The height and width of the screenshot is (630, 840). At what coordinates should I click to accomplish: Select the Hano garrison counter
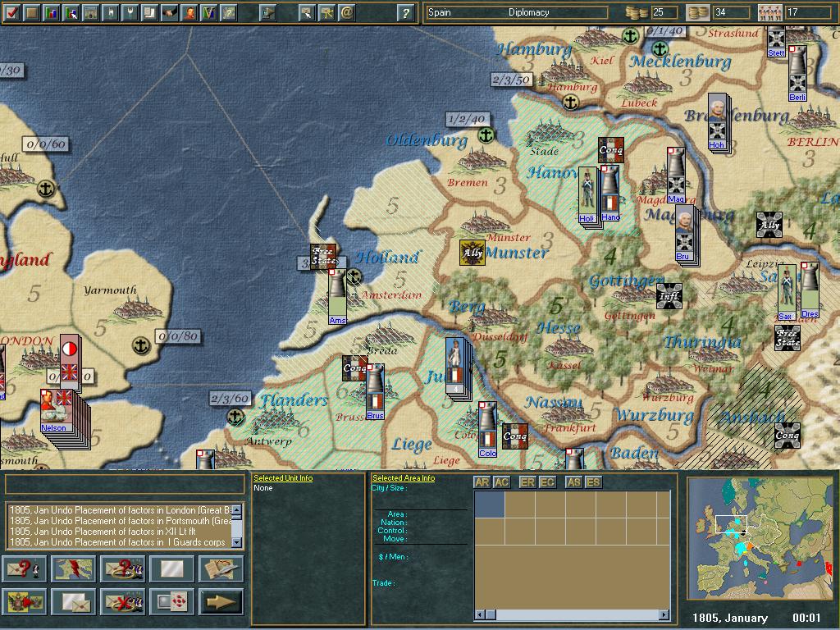pyautogui.click(x=610, y=194)
